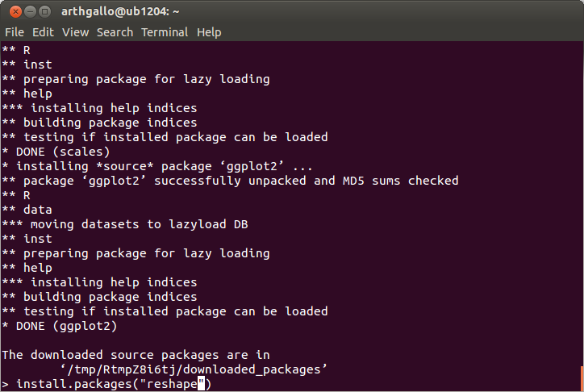Click the "DONE (scales)" output line
The width and height of the screenshot is (584, 392).
coord(56,152)
